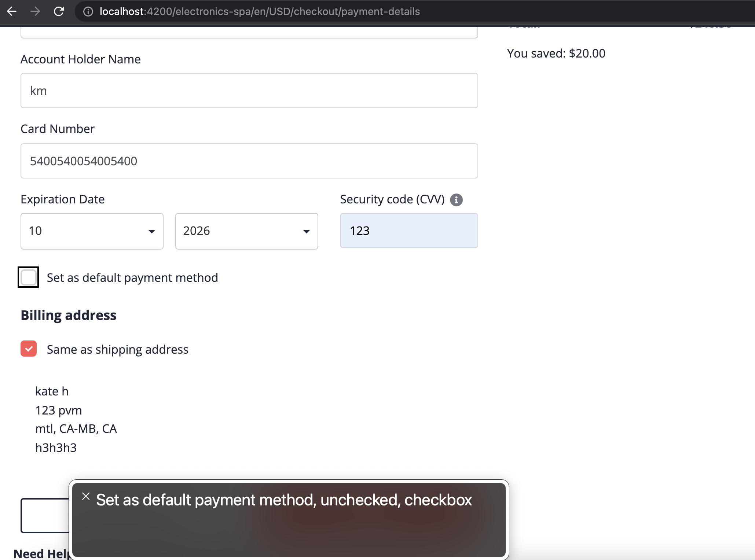
Task: Toggle default payment via its label text
Action: coord(132,277)
